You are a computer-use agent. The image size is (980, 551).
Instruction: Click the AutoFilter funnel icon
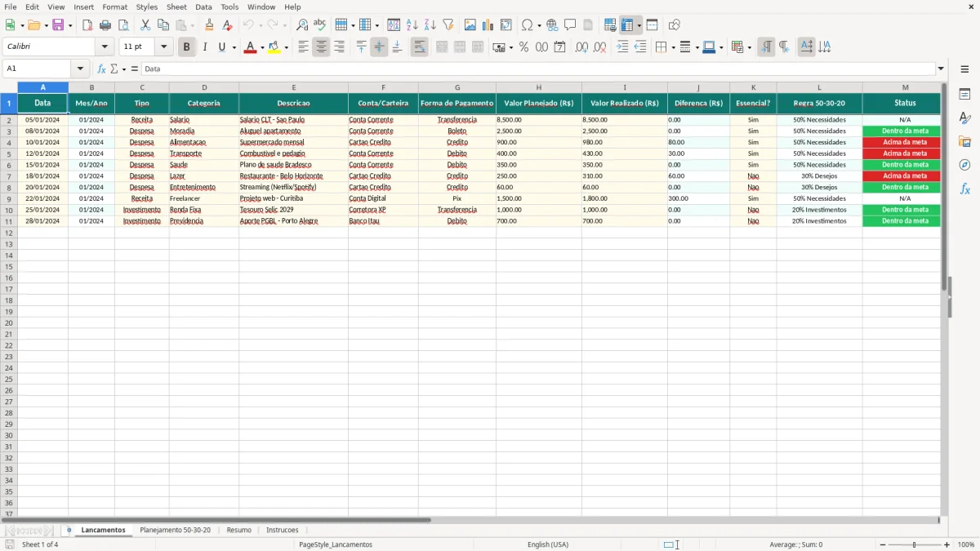(448, 25)
